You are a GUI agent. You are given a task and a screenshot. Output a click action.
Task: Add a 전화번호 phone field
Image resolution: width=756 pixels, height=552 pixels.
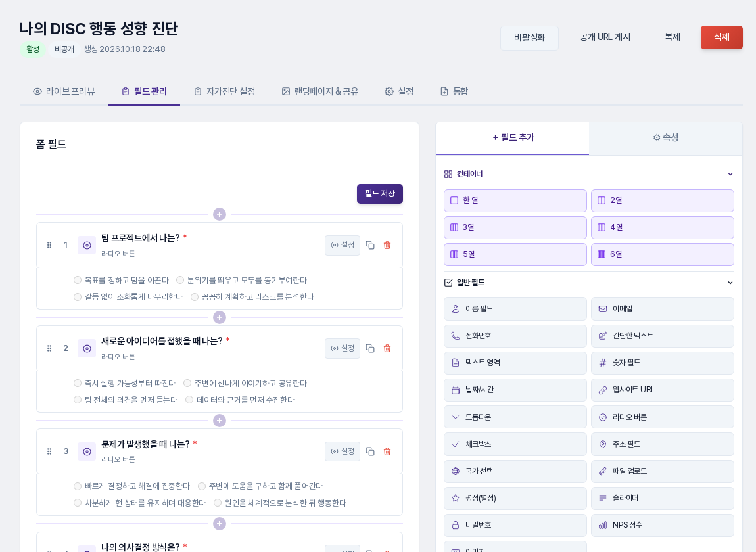click(x=515, y=336)
